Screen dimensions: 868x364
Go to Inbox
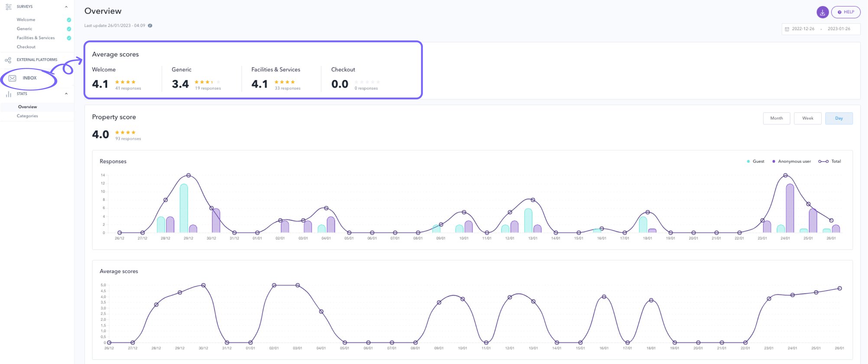pos(29,78)
